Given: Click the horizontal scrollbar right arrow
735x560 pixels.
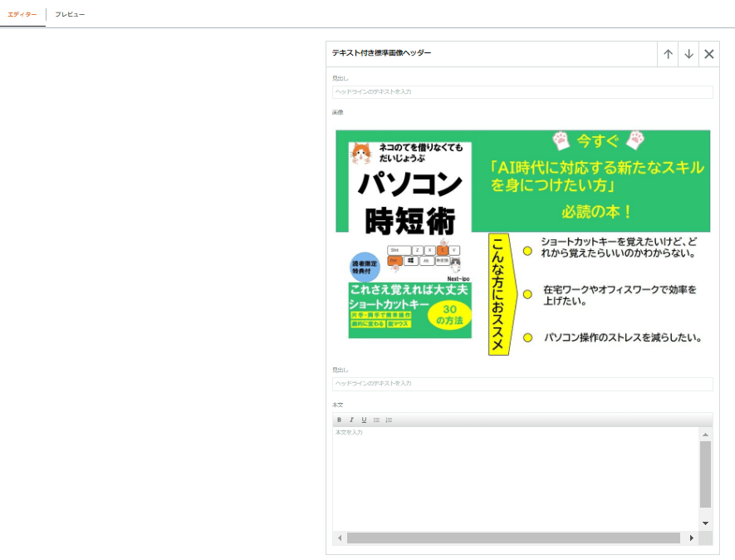Looking at the screenshot, I should 692,538.
